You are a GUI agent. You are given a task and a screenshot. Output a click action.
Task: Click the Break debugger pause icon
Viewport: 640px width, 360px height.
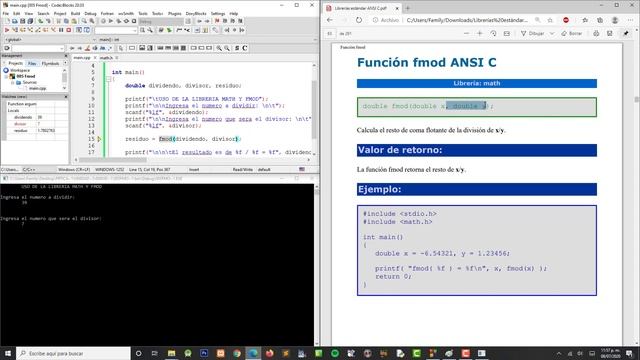61,30
